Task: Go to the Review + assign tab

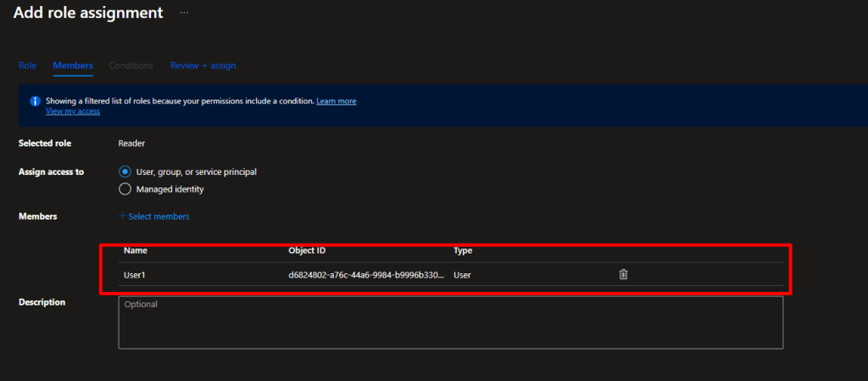Action: [203, 65]
